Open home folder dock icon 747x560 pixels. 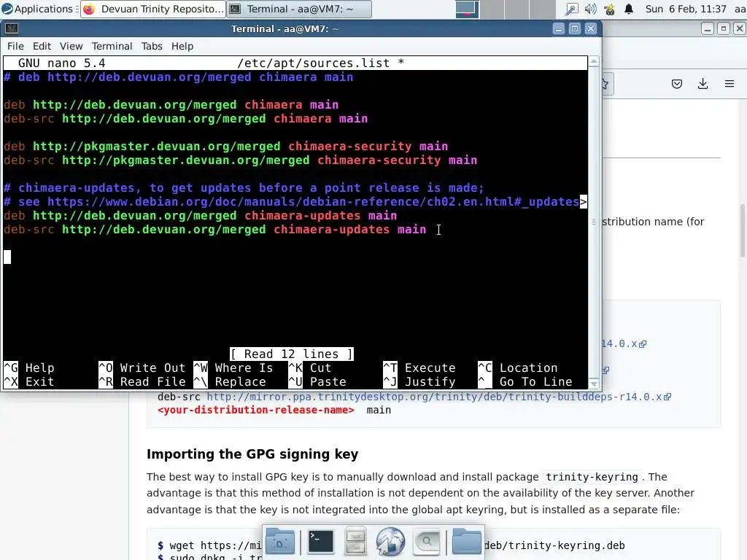466,542
